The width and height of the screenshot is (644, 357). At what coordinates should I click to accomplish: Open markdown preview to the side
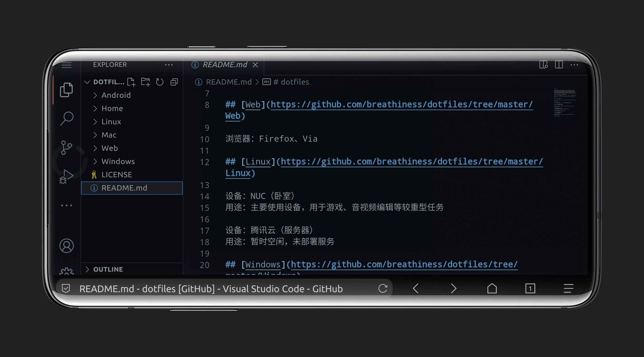(543, 64)
